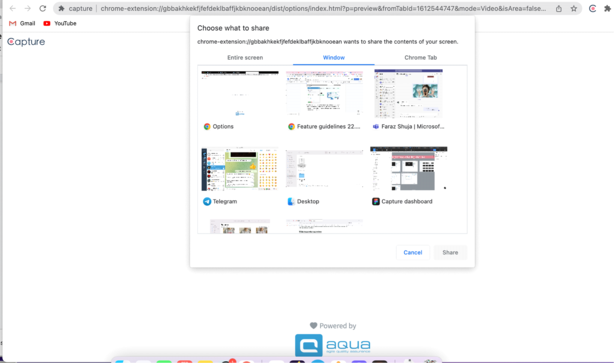
Task: Bookmark this page with the star icon
Action: tap(574, 9)
